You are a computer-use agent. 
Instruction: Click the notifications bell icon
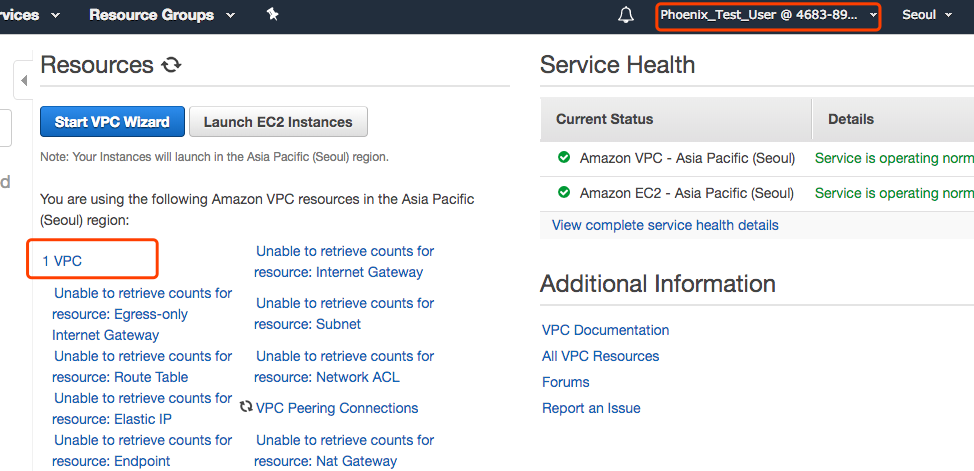[x=626, y=15]
